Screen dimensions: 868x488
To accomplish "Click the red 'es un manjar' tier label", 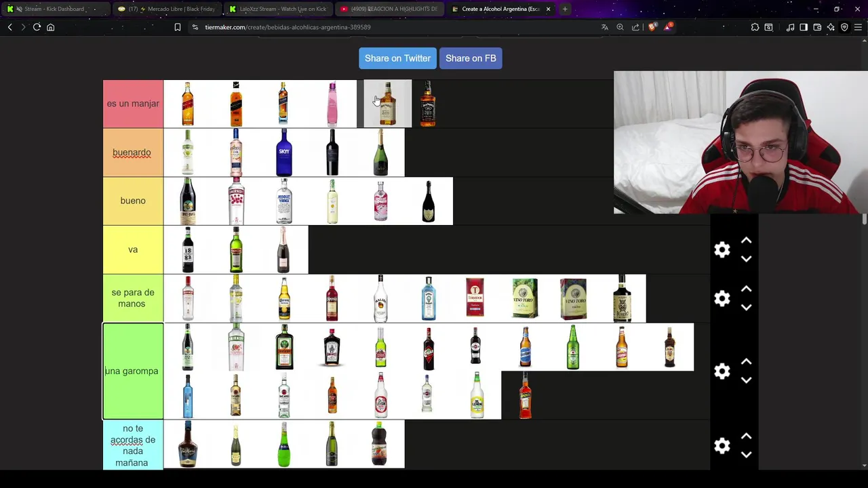I will (x=133, y=104).
